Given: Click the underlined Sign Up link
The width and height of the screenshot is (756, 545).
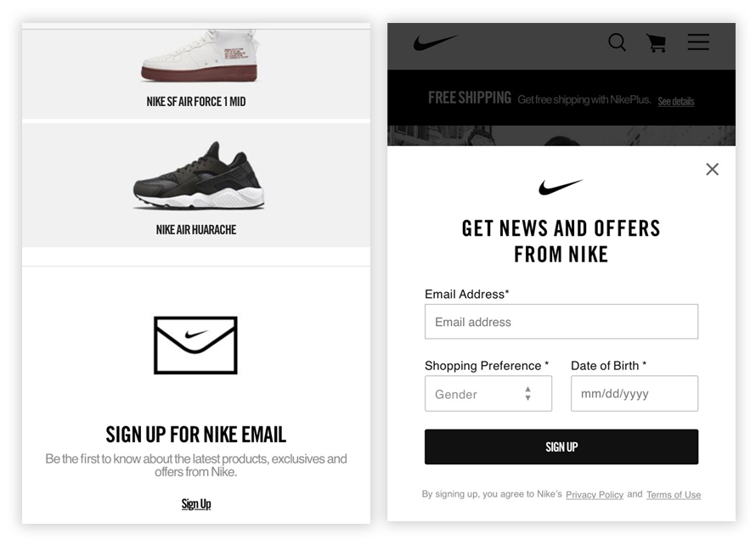Looking at the screenshot, I should tap(196, 504).
